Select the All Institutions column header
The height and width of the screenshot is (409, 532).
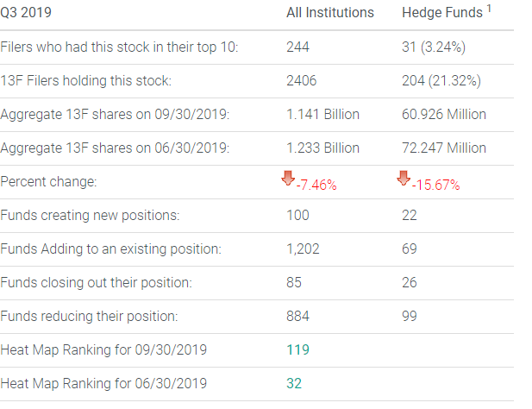[330, 13]
